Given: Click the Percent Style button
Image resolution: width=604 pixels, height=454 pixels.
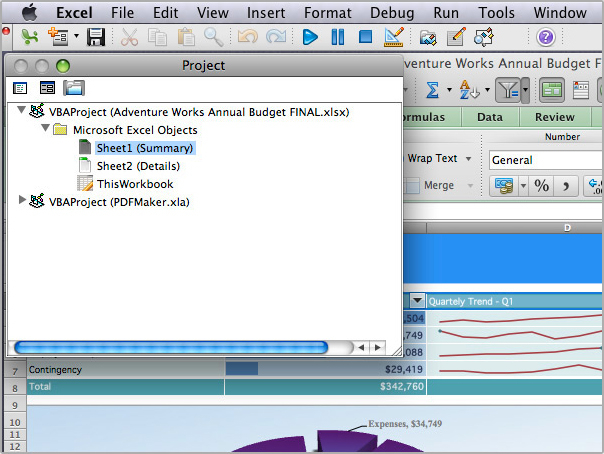Looking at the screenshot, I should pos(541,185).
